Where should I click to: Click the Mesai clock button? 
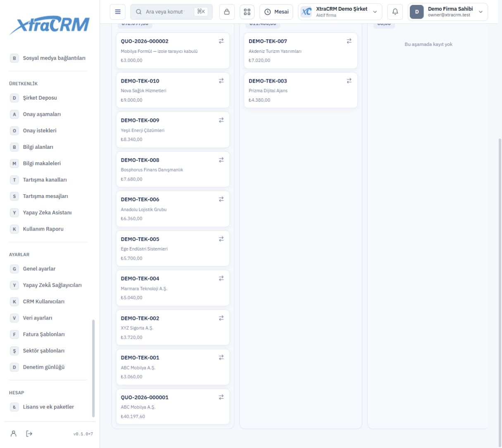coord(276,12)
